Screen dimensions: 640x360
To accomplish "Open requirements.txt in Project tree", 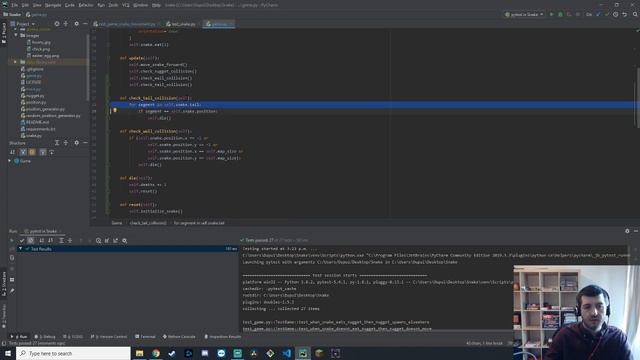I will (40, 129).
